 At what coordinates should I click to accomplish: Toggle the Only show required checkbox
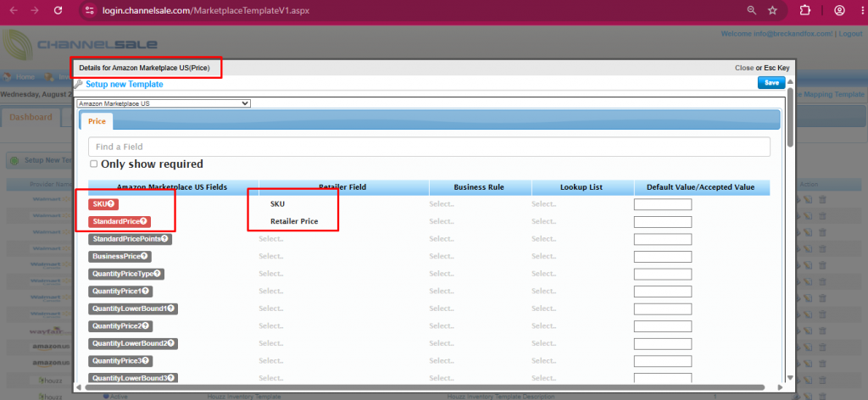[x=93, y=164]
